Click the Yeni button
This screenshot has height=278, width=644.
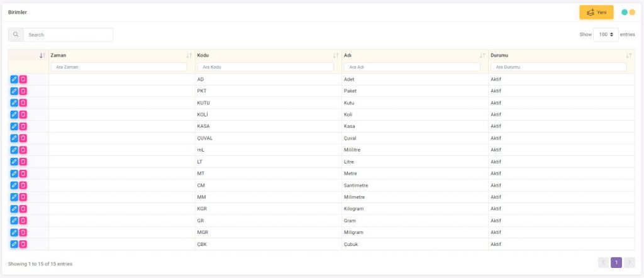596,12
